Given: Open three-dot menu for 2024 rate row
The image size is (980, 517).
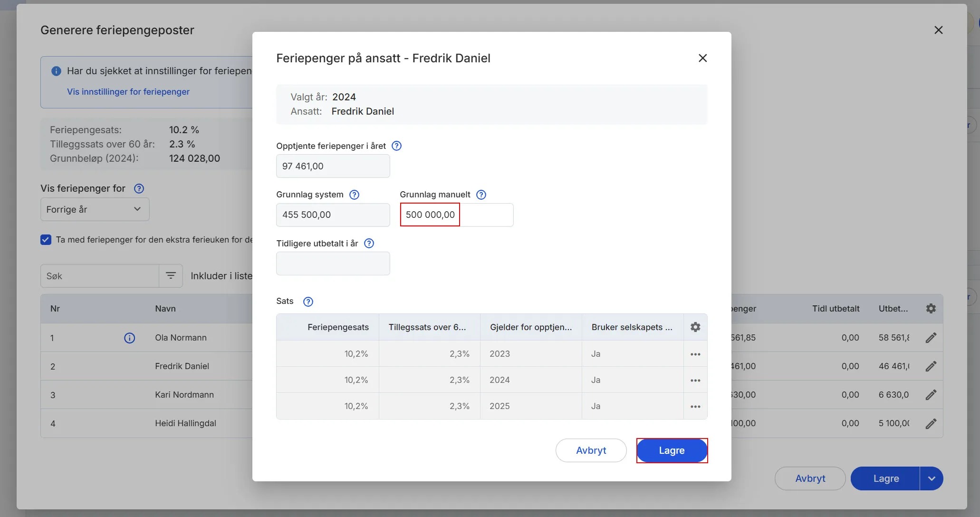Looking at the screenshot, I should pyautogui.click(x=695, y=380).
